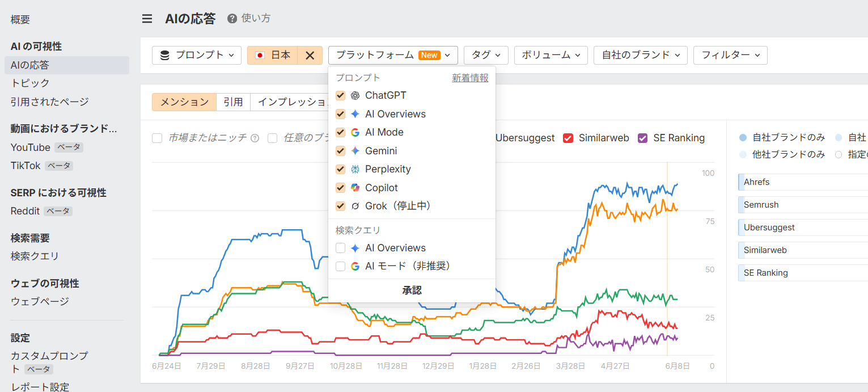Viewport: 868px width, 392px height.
Task: Open the プロンプト dropdown
Action: coord(197,55)
